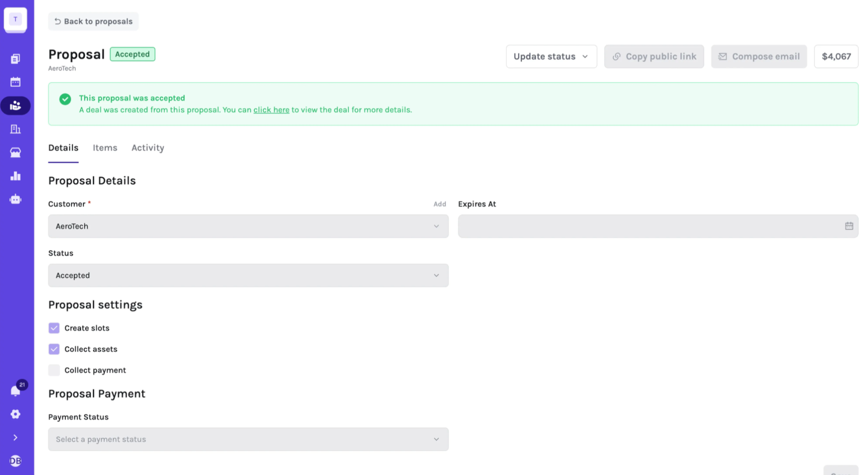Switch to the Items tab
This screenshot has width=868, height=475.
pos(105,148)
